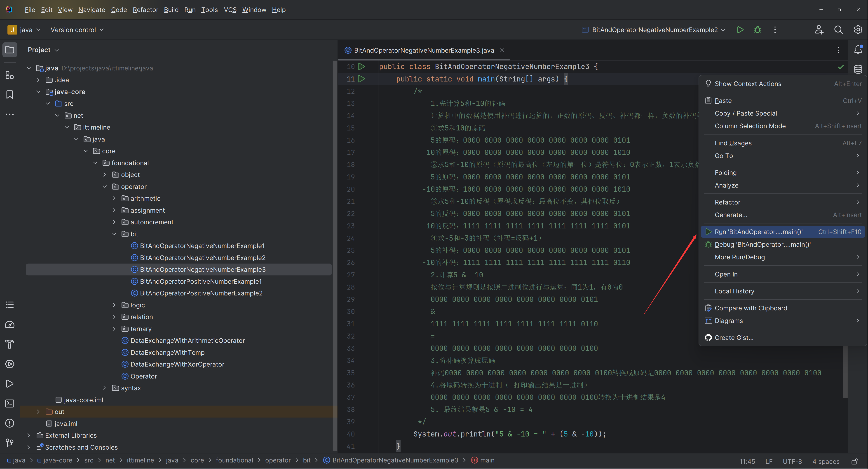Click the run gutter icon on line 11

(x=361, y=79)
